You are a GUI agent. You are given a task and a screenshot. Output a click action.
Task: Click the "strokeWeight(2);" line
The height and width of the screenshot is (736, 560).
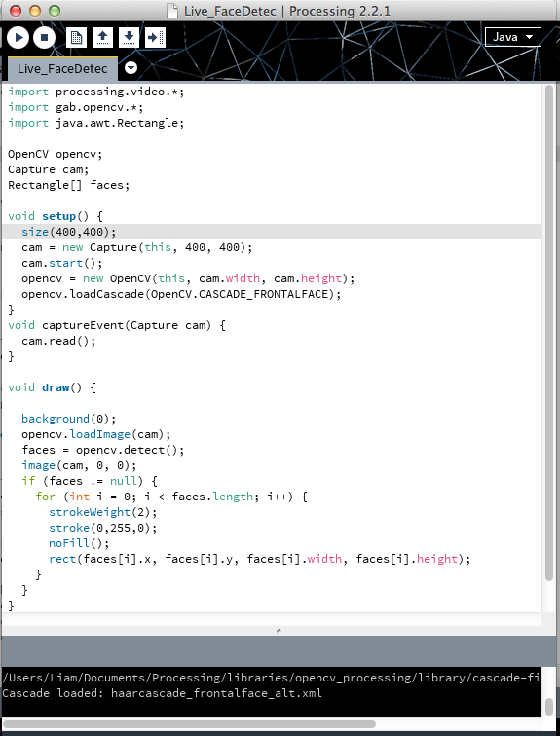click(x=103, y=512)
